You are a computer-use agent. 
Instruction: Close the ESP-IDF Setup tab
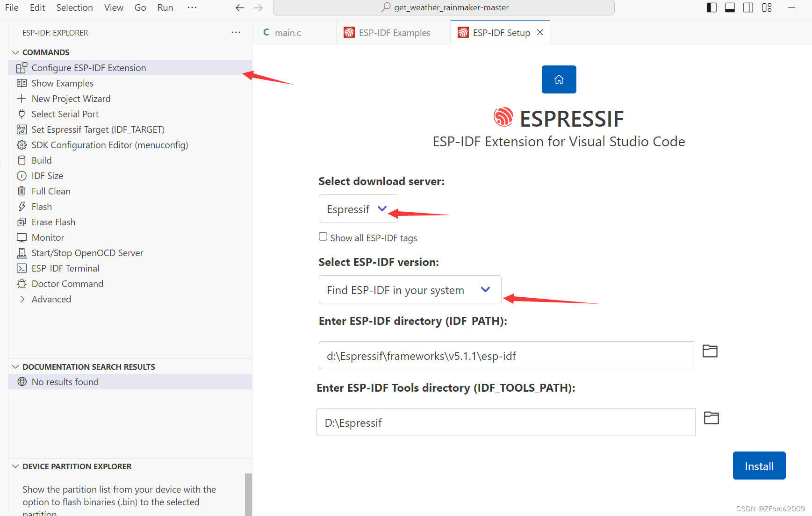tap(540, 32)
